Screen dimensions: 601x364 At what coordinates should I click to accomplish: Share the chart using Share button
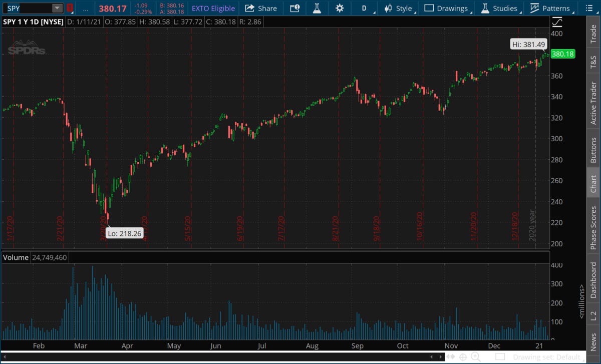pyautogui.click(x=261, y=8)
